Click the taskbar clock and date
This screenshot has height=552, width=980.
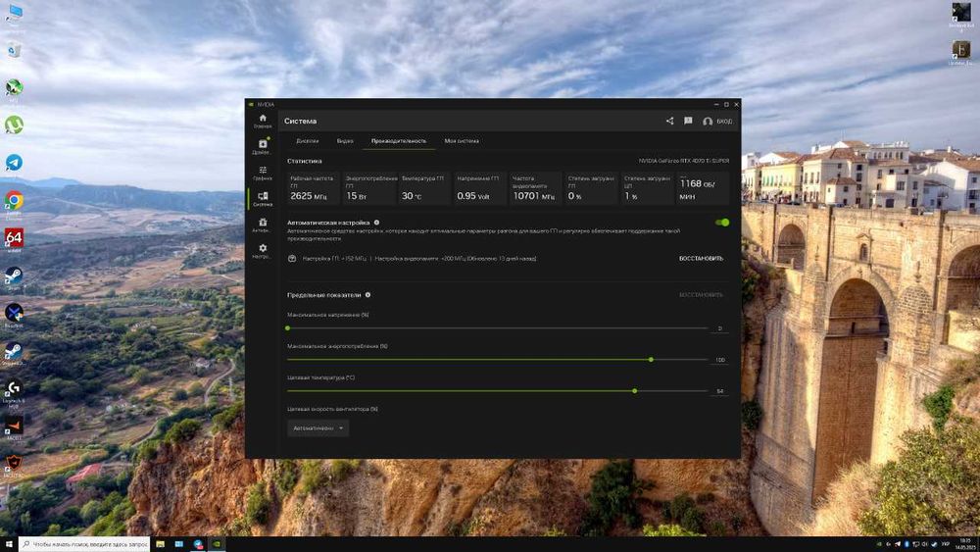click(965, 544)
